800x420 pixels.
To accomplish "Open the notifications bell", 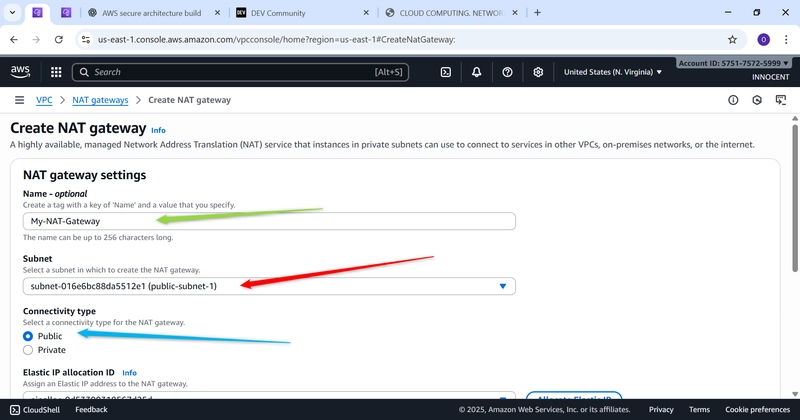I will pos(476,72).
